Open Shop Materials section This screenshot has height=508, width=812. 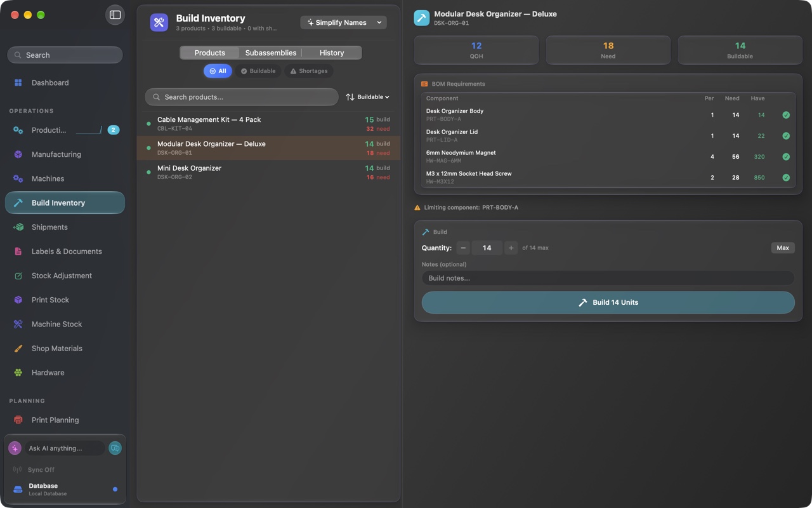pos(65,348)
